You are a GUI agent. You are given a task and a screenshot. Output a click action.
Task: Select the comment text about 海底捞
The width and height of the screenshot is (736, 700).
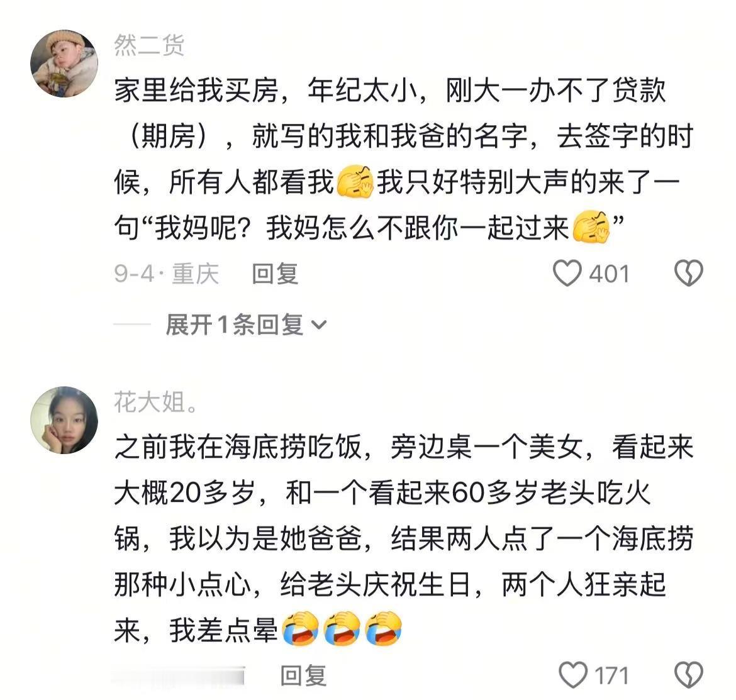tap(404, 538)
